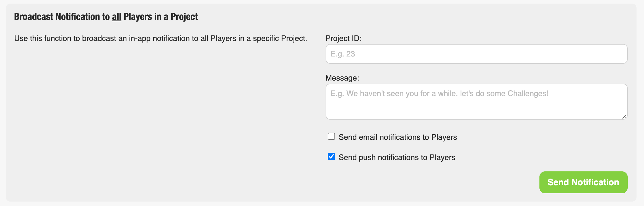Click the Broadcast Notification heading text
The width and height of the screenshot is (644, 206).
(106, 17)
